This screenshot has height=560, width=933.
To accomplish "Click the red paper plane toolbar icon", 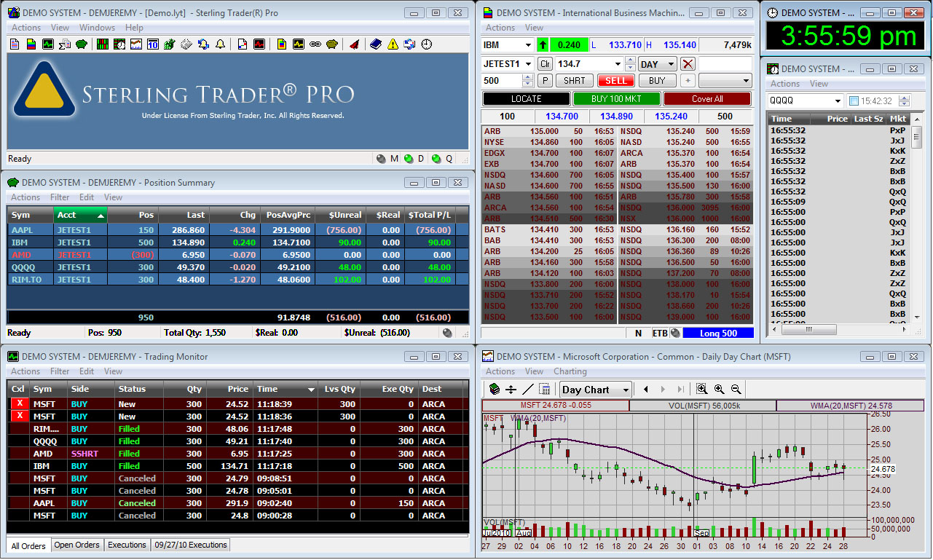I will (354, 44).
